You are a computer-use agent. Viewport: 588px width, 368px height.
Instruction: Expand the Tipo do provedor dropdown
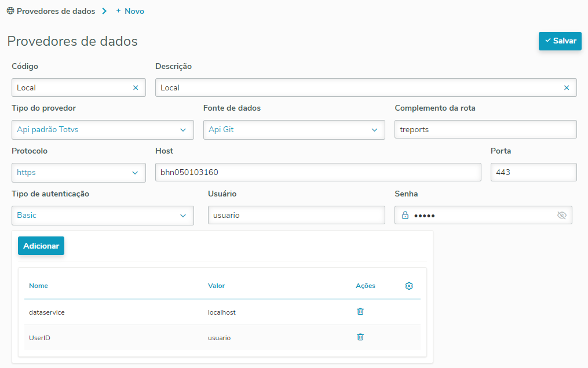coord(183,130)
